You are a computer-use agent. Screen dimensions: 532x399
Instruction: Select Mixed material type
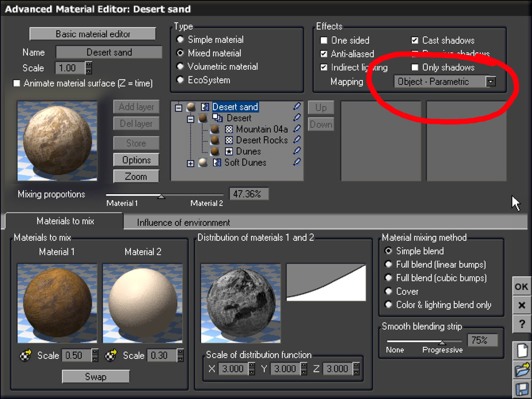180,53
